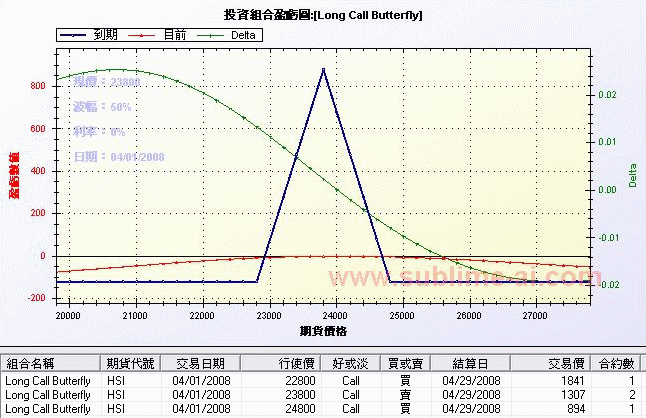
Task: Click the 期貨代號 column header
Action: click(129, 363)
